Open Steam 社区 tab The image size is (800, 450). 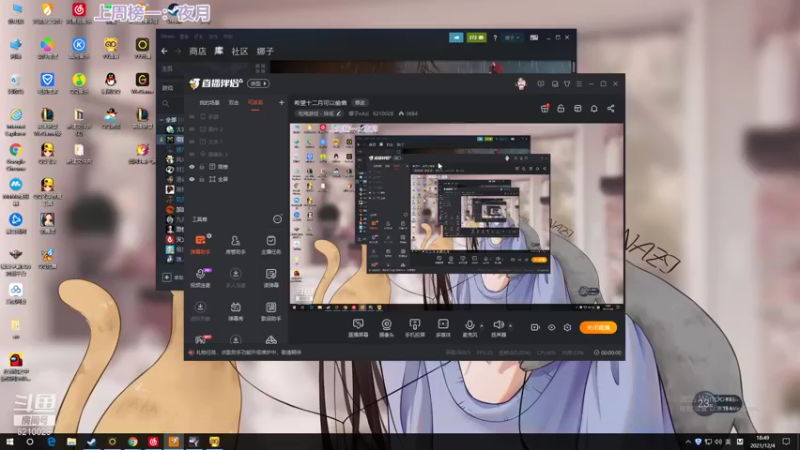[240, 51]
